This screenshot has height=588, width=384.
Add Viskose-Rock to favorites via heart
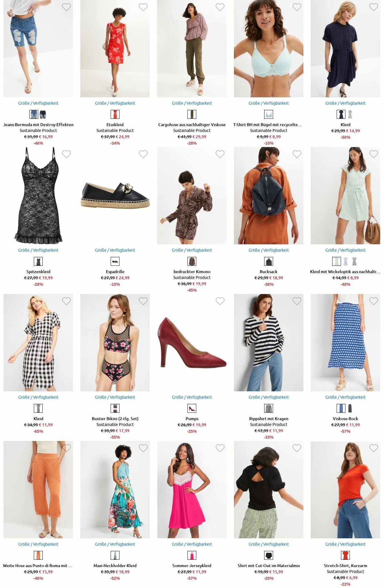374,301
